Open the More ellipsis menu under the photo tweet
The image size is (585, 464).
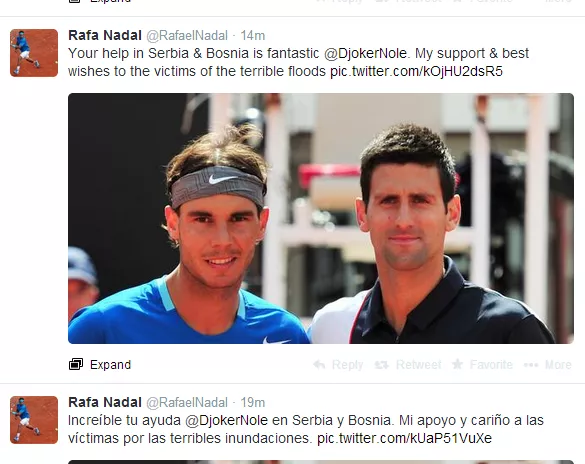(531, 365)
